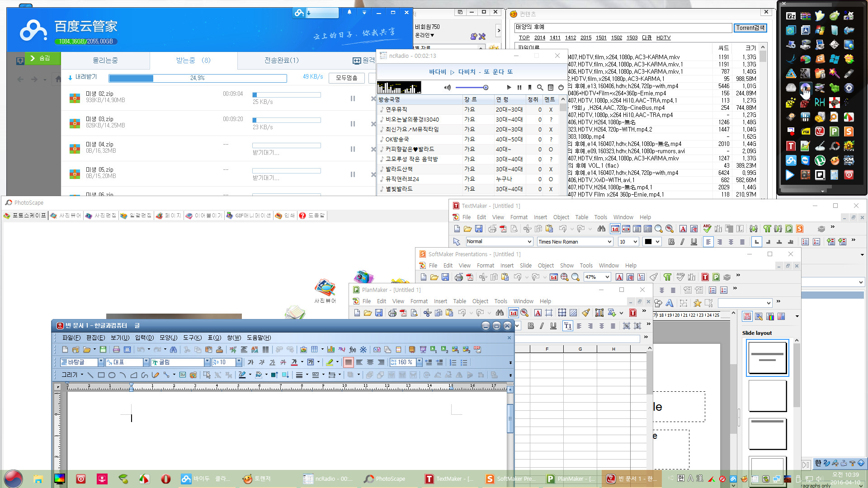Click print icon in Hangul toolbar
The width and height of the screenshot is (868, 488).
[116, 349]
